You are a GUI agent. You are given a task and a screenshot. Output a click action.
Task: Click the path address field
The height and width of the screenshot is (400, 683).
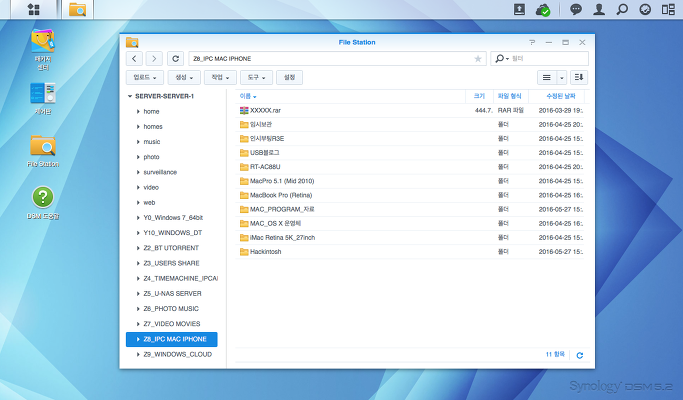click(337, 58)
